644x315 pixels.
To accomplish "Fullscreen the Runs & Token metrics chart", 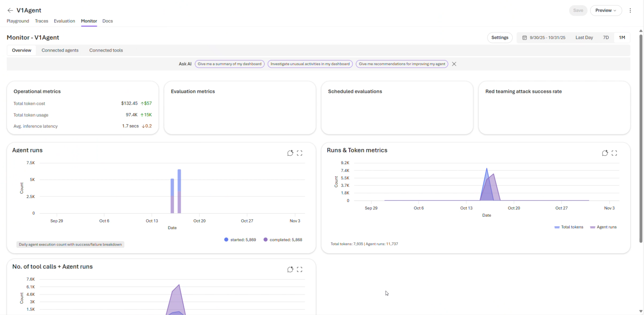I will (615, 153).
